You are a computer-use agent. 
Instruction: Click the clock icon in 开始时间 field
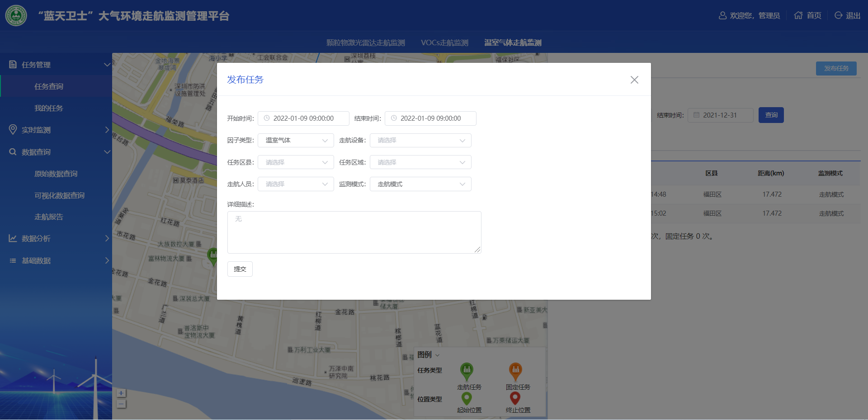click(267, 118)
